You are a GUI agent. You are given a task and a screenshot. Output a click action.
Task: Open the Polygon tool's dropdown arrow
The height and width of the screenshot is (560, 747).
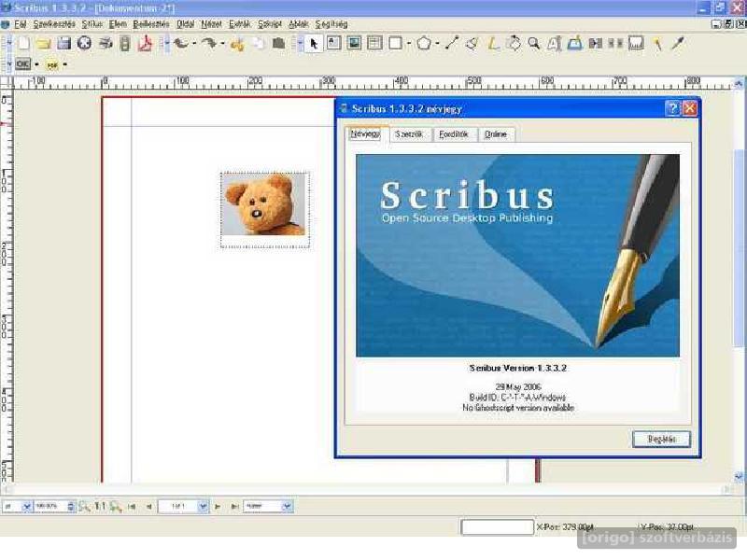tap(437, 44)
